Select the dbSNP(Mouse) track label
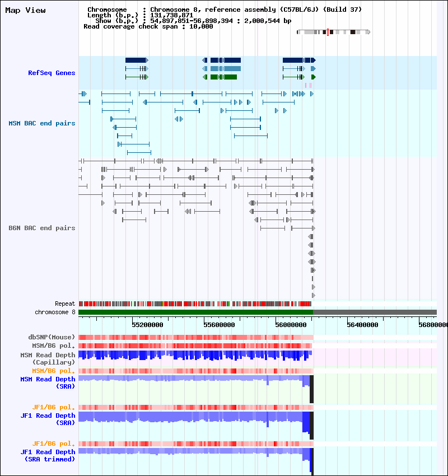Image resolution: width=448 pixels, height=476 pixels. tap(52, 337)
